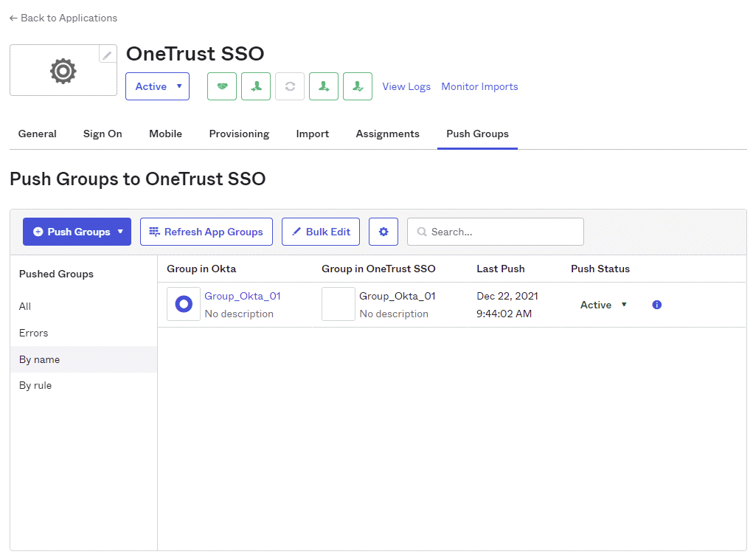Click the OneTrust SSO application title
Viewport: 753px width, 560px height.
click(x=195, y=54)
